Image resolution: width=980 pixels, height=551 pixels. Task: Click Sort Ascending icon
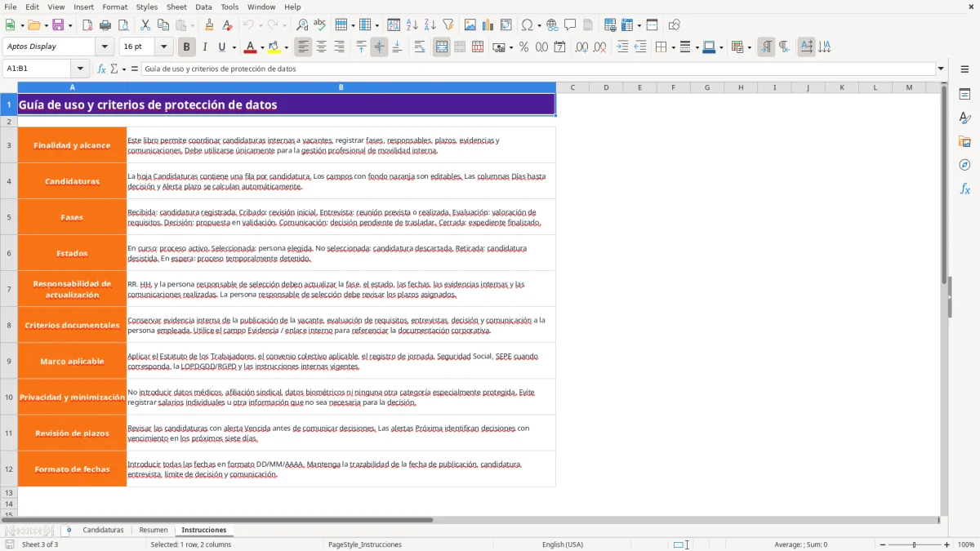[412, 25]
